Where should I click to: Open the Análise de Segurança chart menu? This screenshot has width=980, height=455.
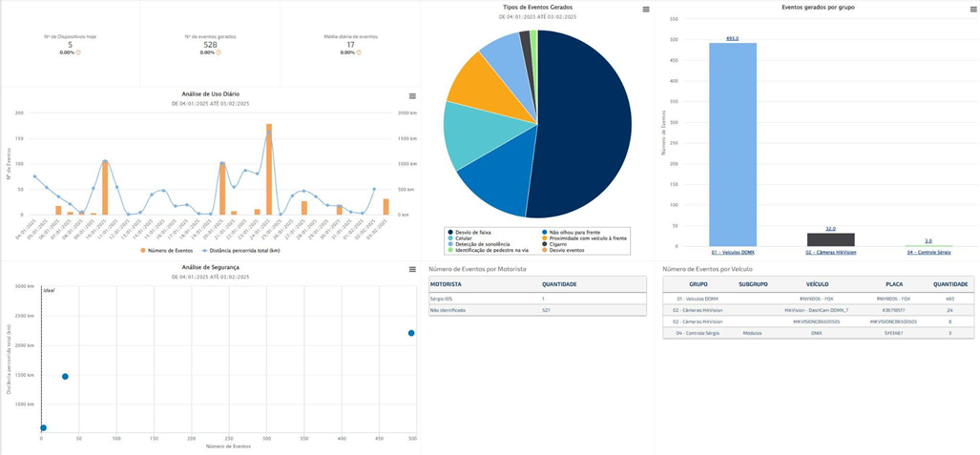pyautogui.click(x=412, y=269)
